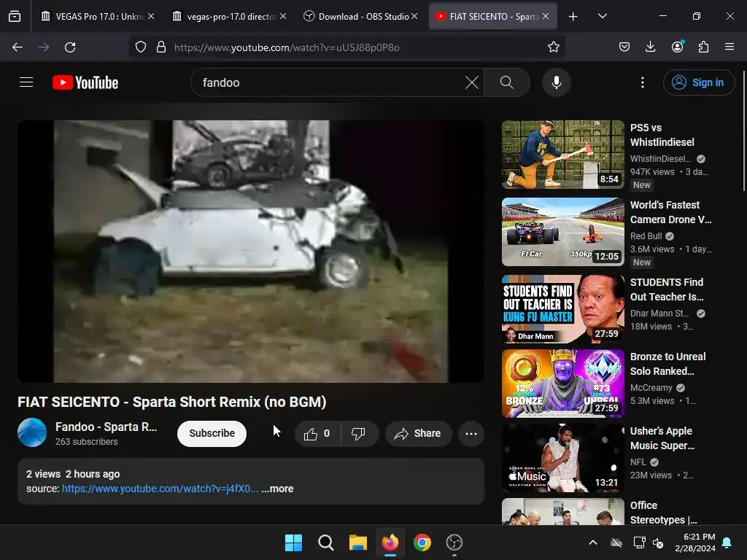Open clock showing 6:21 PM
The image size is (747, 560).
(x=695, y=542)
